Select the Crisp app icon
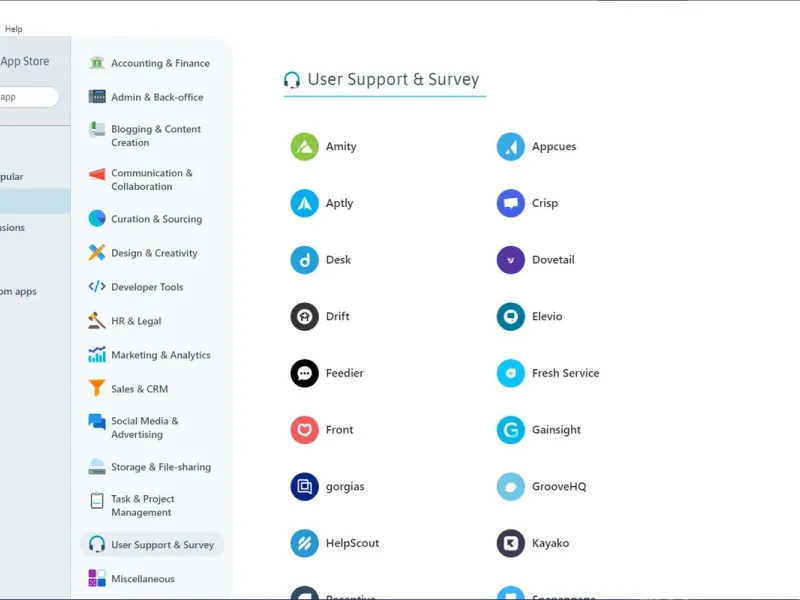 pyautogui.click(x=511, y=203)
